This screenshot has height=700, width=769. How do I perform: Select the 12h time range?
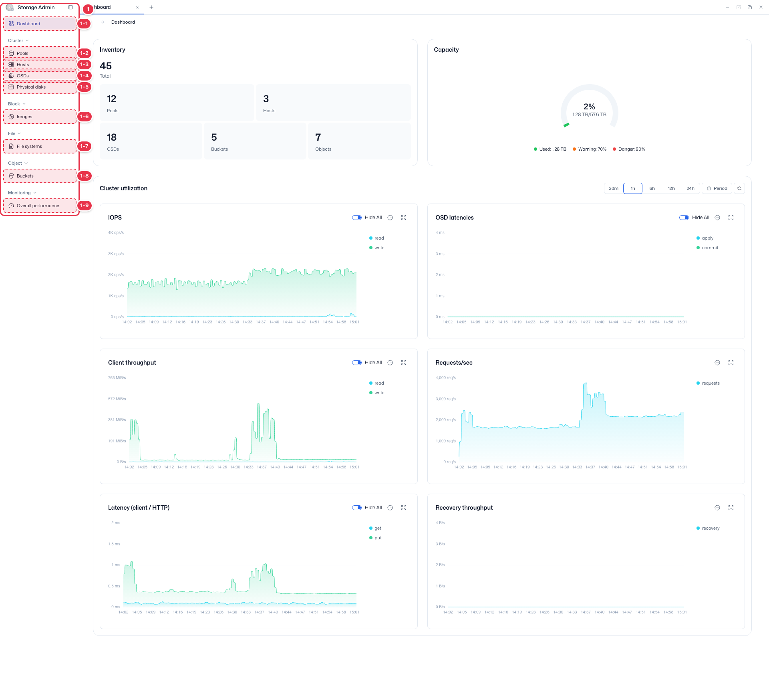[671, 188]
